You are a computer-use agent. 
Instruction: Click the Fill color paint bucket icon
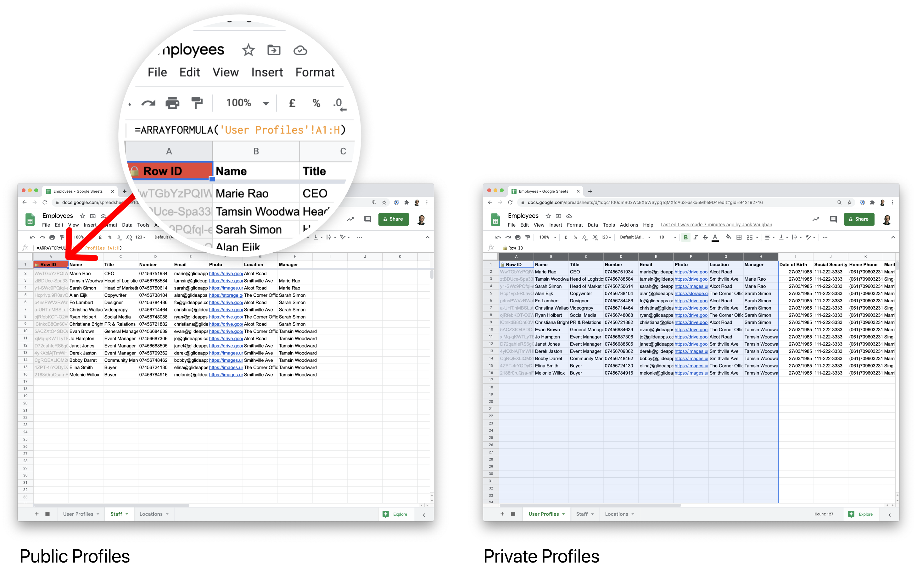[x=728, y=237]
